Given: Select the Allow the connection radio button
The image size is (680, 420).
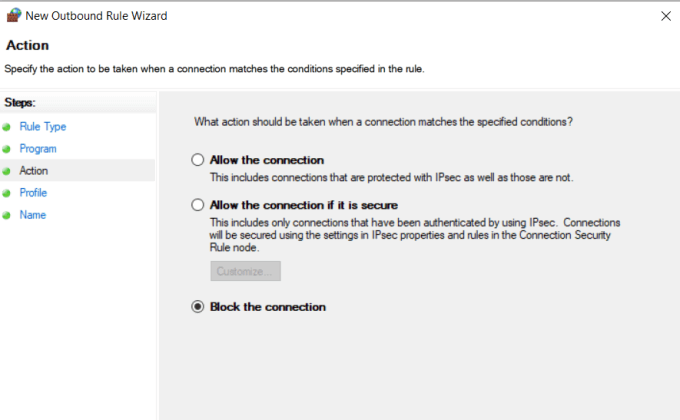Looking at the screenshot, I should (x=197, y=160).
